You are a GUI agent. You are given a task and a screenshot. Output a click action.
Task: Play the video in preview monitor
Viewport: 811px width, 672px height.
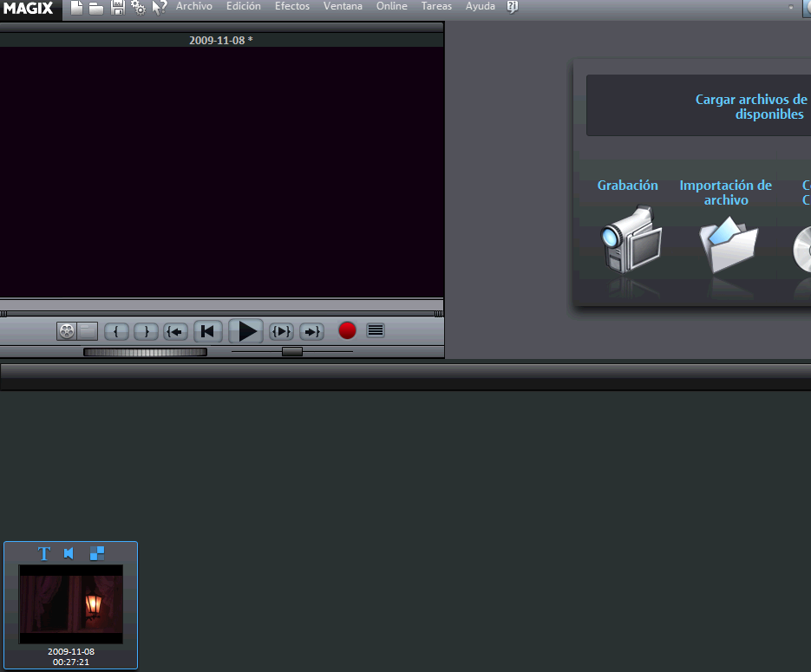pyautogui.click(x=246, y=331)
